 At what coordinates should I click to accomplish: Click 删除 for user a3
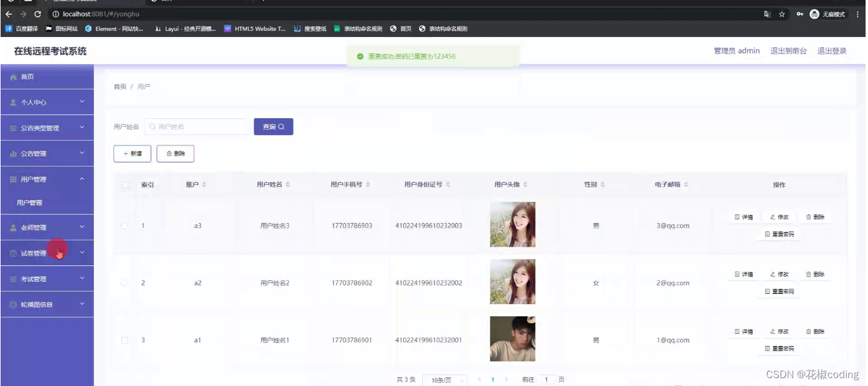[x=815, y=217]
